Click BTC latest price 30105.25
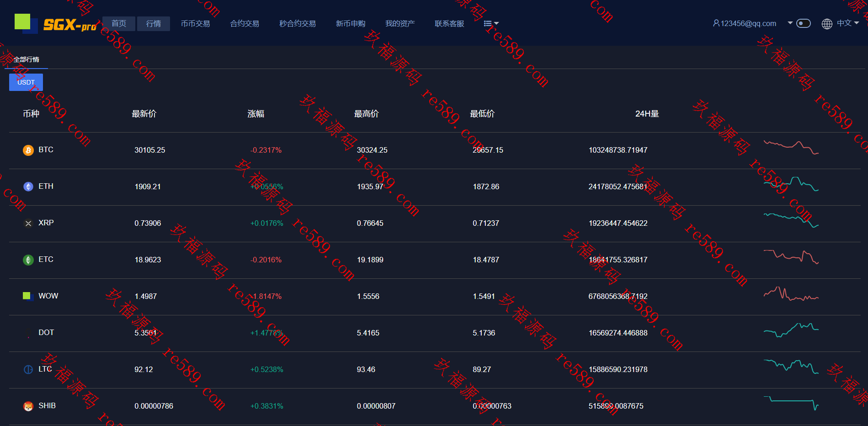This screenshot has height=426, width=868. tap(150, 150)
